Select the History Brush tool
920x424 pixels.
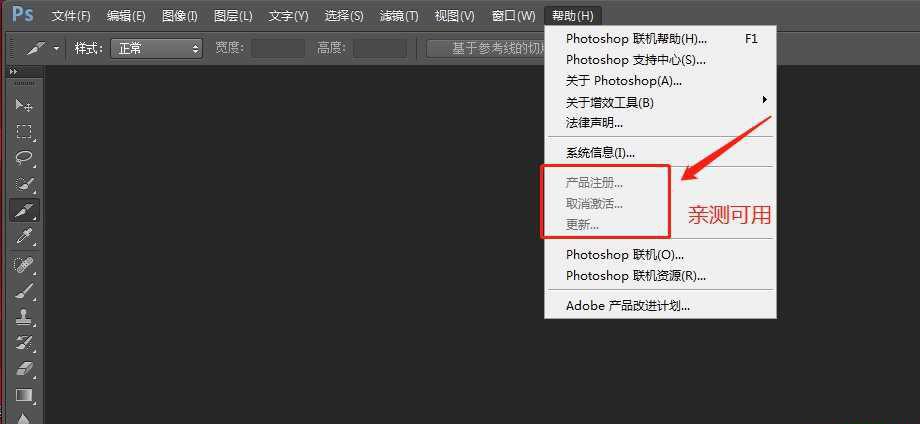point(24,343)
